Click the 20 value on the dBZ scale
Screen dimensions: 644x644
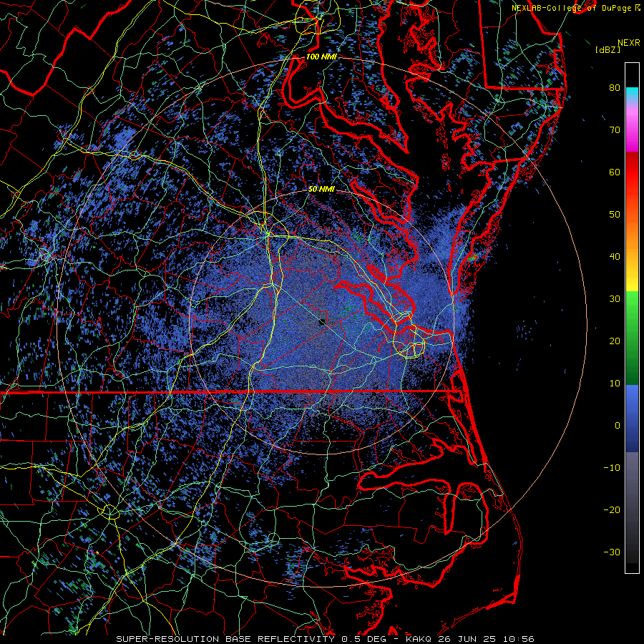click(x=615, y=341)
